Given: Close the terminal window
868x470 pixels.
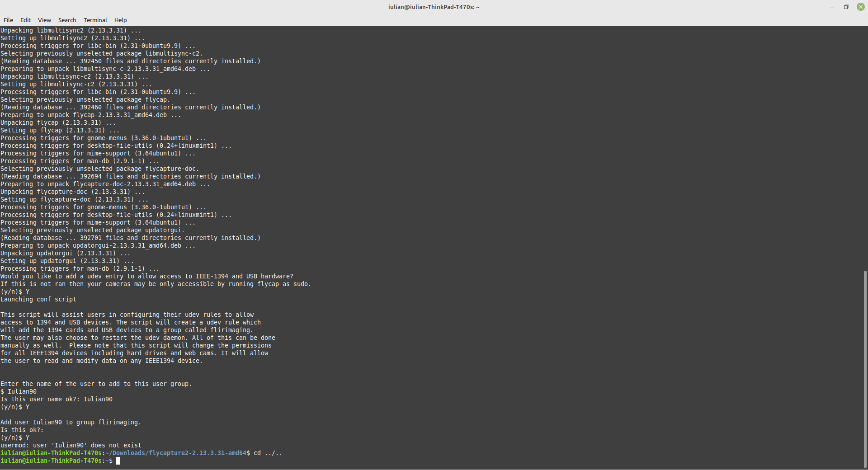Looking at the screenshot, I should tap(860, 7).
